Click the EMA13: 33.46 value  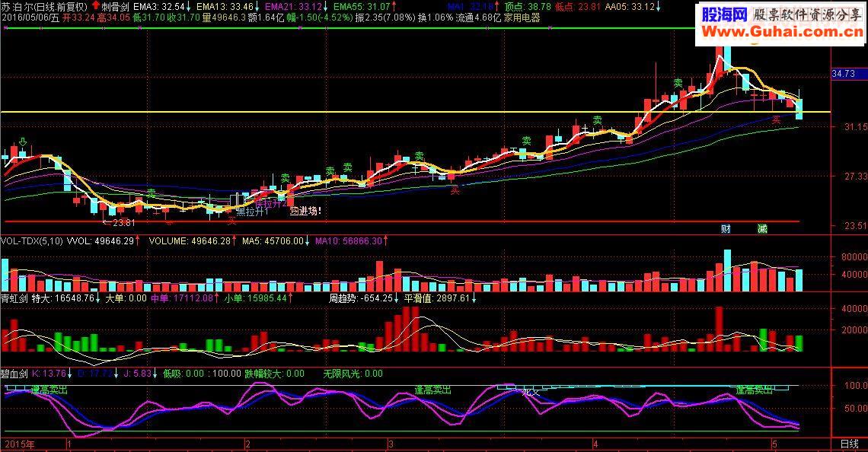[225, 7]
